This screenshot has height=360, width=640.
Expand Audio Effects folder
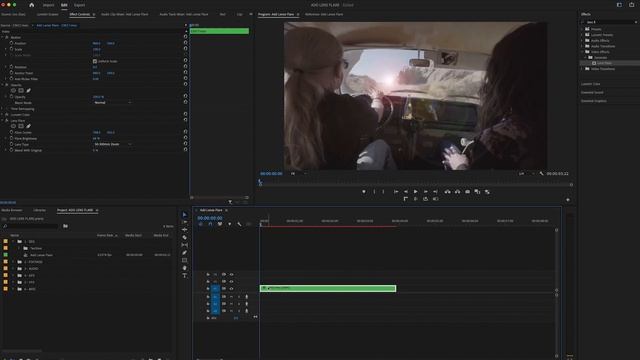tap(582, 40)
